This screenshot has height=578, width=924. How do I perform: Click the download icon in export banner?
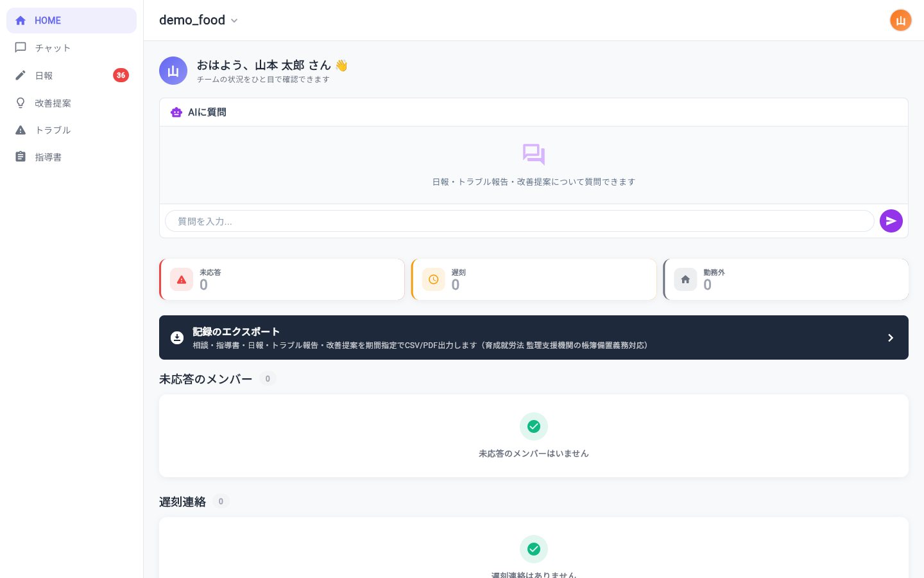(177, 338)
